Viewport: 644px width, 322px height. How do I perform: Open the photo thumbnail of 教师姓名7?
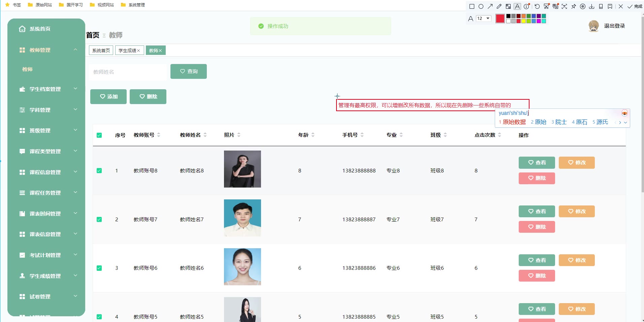[x=243, y=218]
